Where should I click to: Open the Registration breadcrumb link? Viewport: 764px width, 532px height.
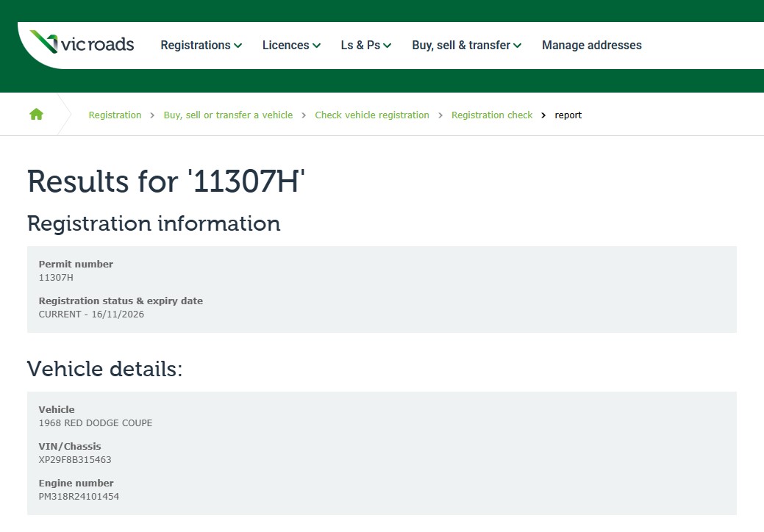115,115
